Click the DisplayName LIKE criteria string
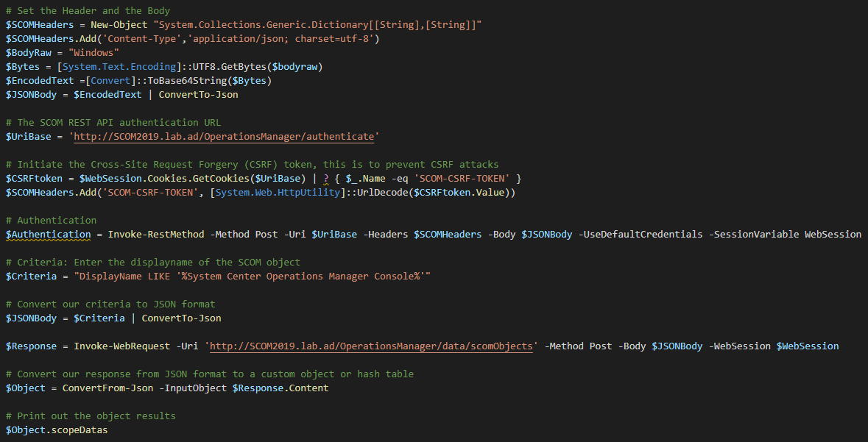The image size is (868, 442). 253,276
